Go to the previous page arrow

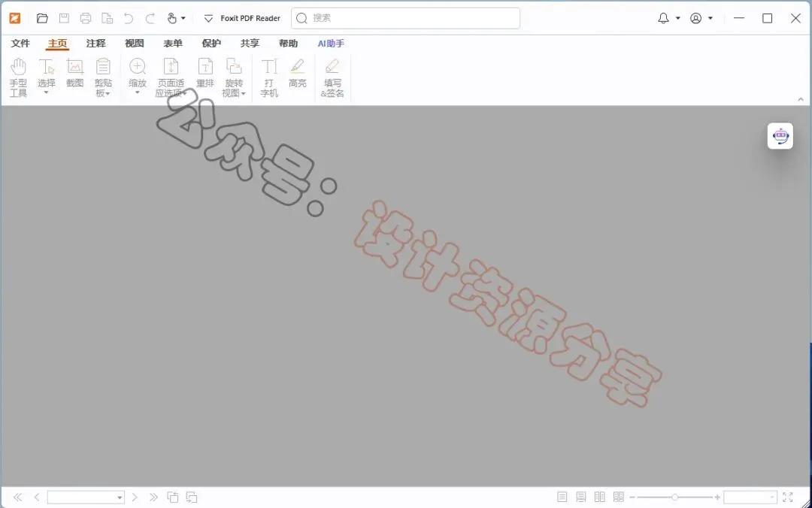click(37, 497)
